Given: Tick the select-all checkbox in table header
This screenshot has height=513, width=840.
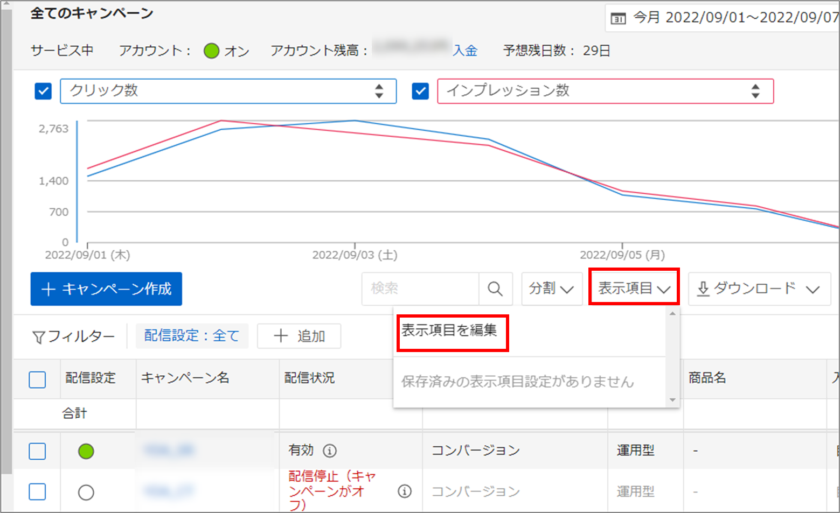Looking at the screenshot, I should 37,378.
